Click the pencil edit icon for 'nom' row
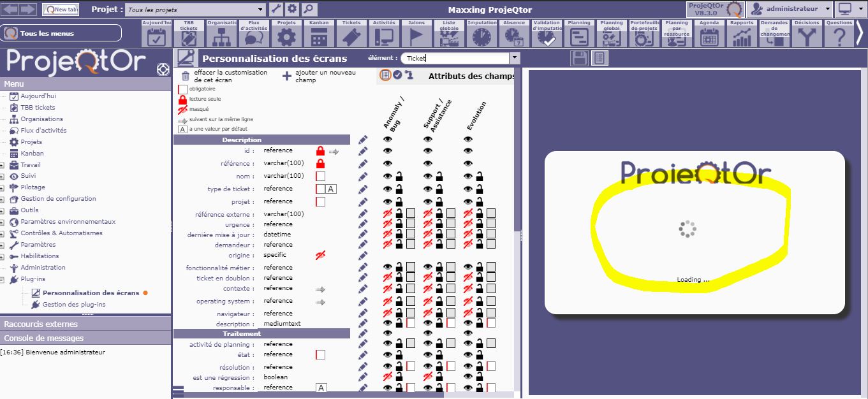The width and height of the screenshot is (868, 399). click(x=363, y=177)
